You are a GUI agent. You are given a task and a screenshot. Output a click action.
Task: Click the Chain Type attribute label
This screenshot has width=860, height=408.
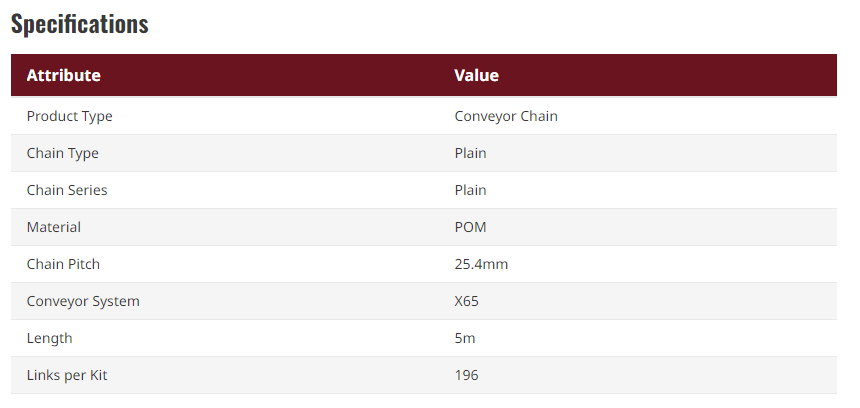coord(62,153)
